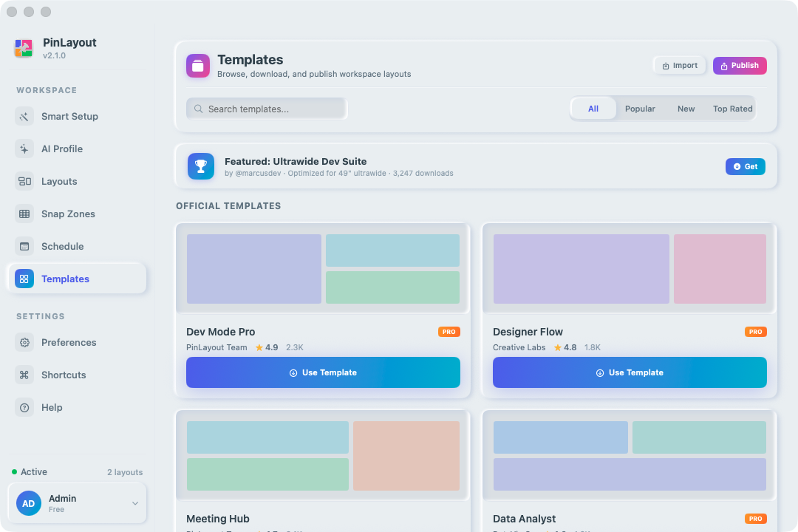
Task: Click the Layouts sidebar icon
Action: tap(24, 181)
